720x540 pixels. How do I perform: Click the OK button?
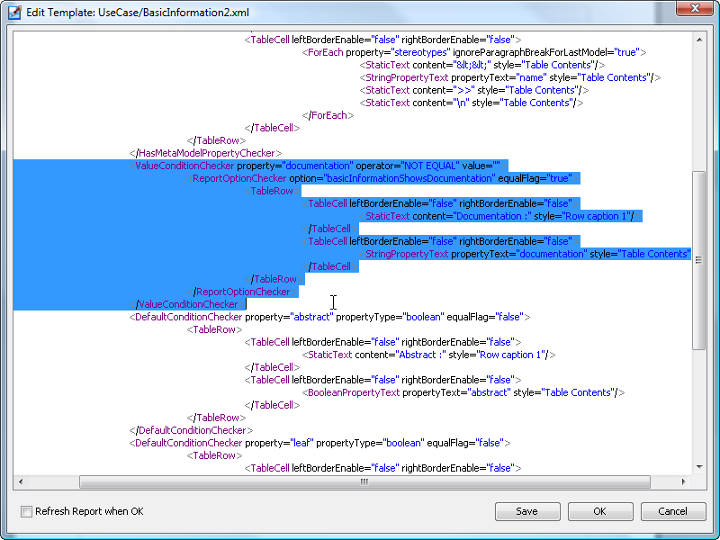600,511
